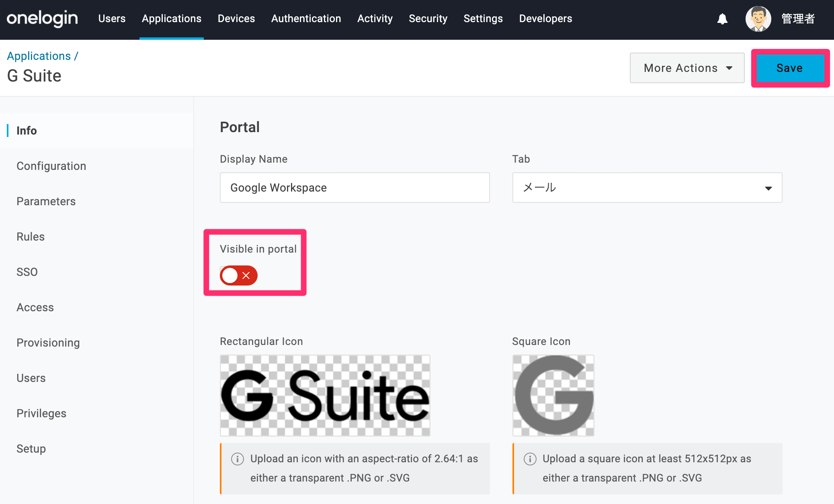The width and height of the screenshot is (834, 504).
Task: Switch to the Configuration sidebar tab
Action: click(96, 166)
